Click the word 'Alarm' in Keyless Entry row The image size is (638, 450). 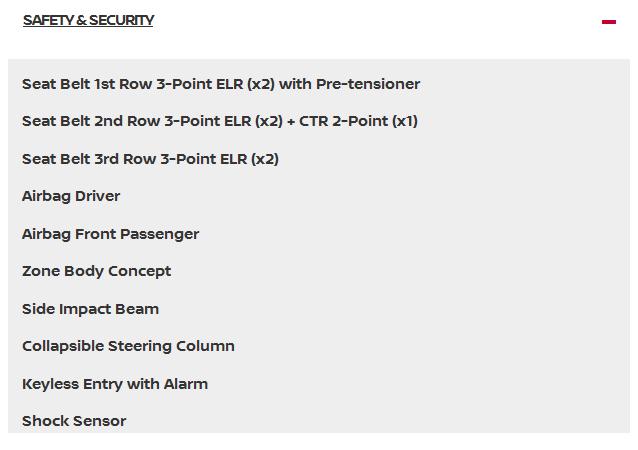click(x=185, y=384)
